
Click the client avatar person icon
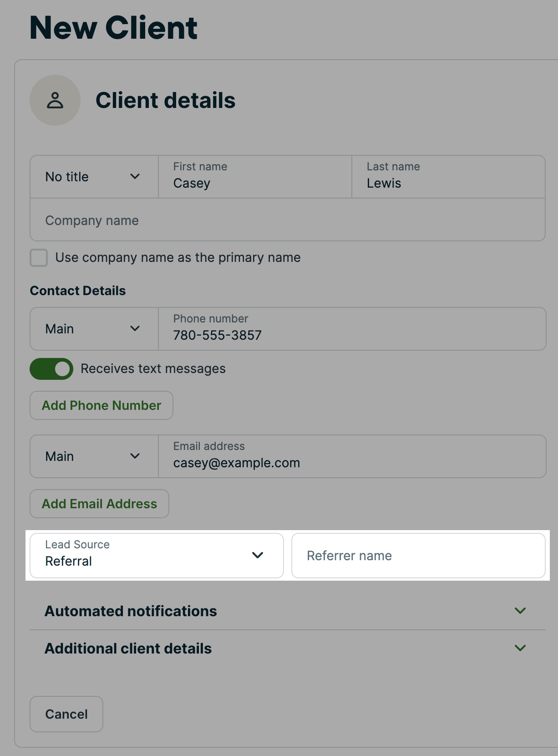pyautogui.click(x=55, y=100)
